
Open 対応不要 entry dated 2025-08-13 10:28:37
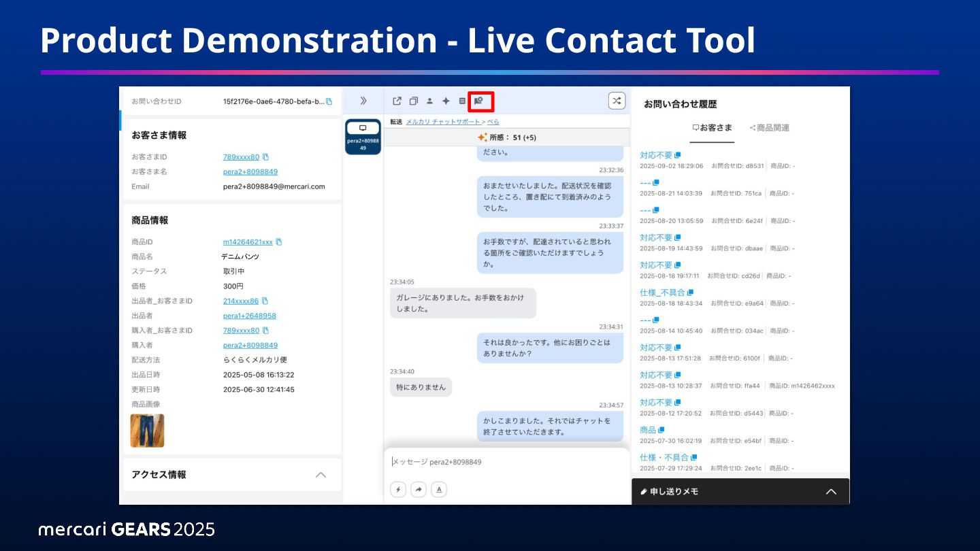click(x=656, y=375)
